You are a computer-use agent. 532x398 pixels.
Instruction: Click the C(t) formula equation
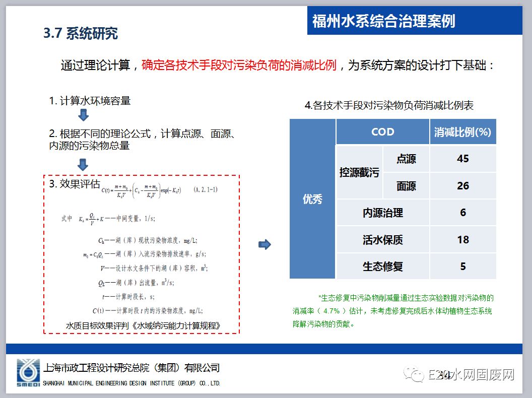click(142, 191)
